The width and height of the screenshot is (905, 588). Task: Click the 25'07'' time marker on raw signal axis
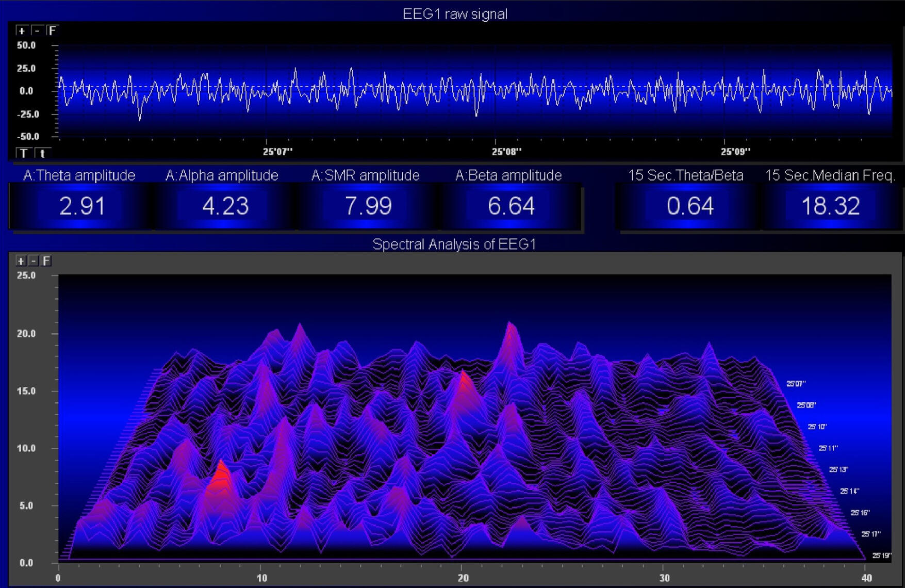point(277,152)
